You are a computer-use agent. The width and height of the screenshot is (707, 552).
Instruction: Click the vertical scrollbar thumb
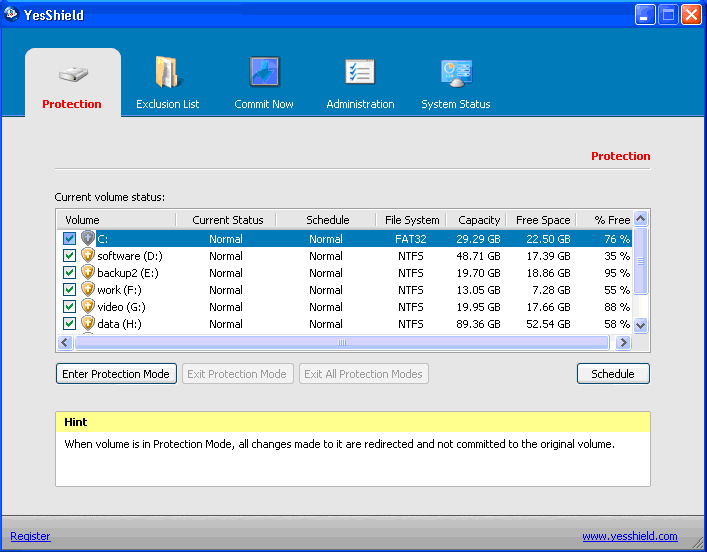(x=640, y=261)
